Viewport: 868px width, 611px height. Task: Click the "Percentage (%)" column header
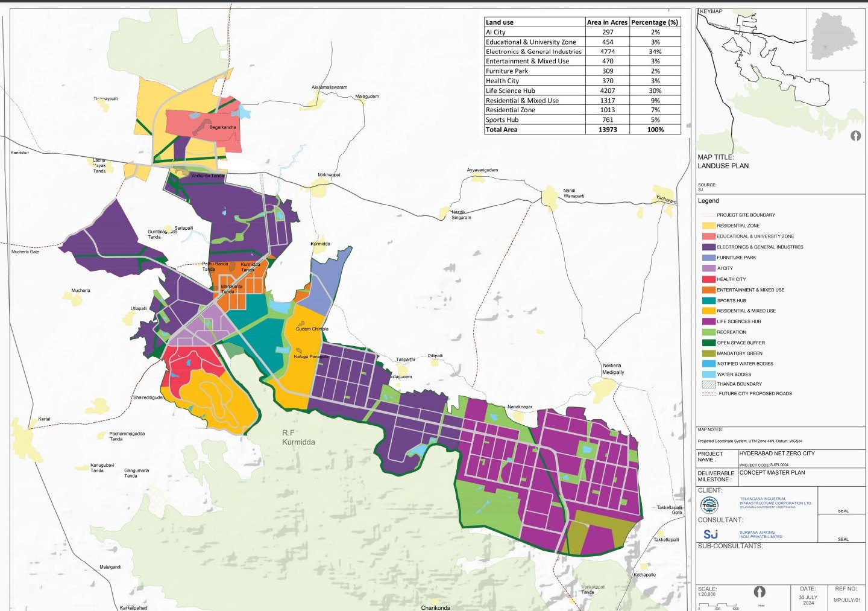click(x=655, y=22)
